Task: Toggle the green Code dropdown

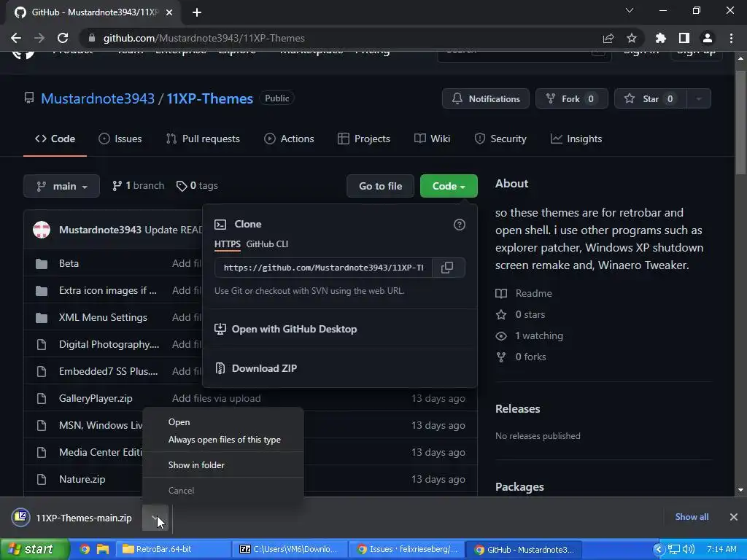Action: (449, 186)
